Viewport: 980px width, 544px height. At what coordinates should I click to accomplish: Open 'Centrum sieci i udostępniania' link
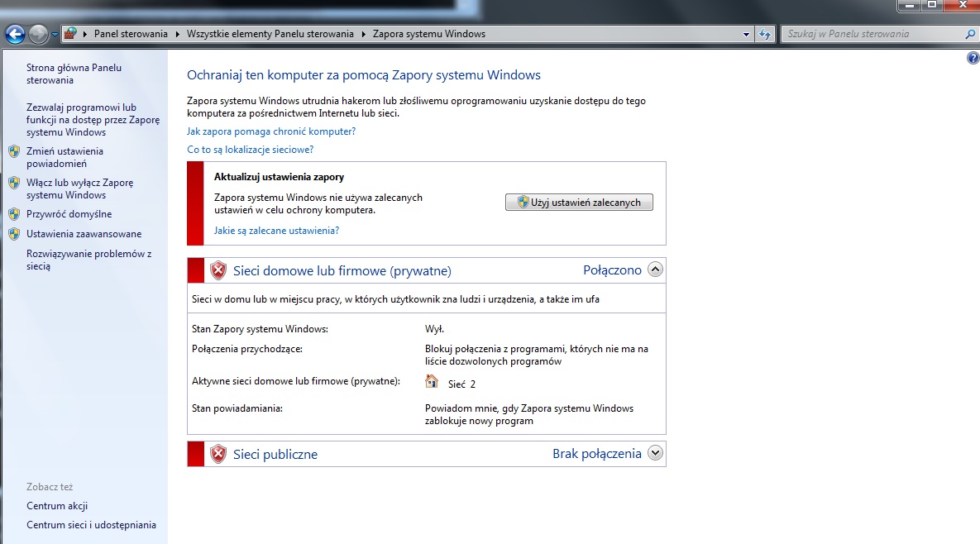(91, 525)
